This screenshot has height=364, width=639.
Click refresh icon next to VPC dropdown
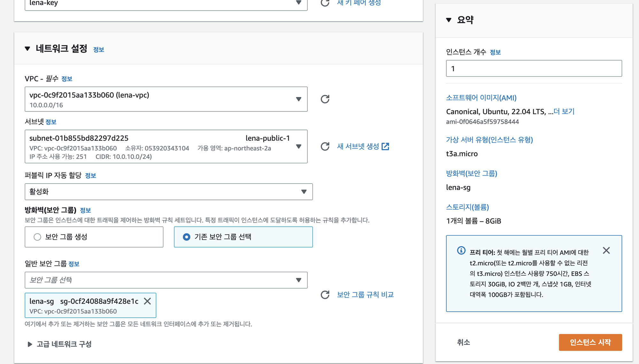325,99
